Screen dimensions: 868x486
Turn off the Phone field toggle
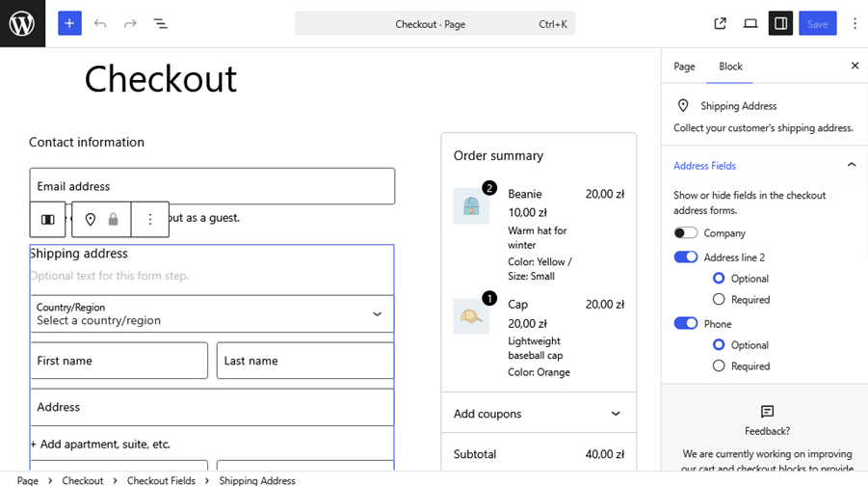point(685,324)
